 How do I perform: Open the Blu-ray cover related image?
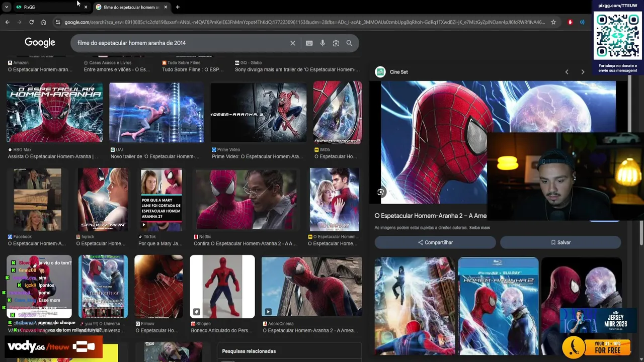pos(498,306)
